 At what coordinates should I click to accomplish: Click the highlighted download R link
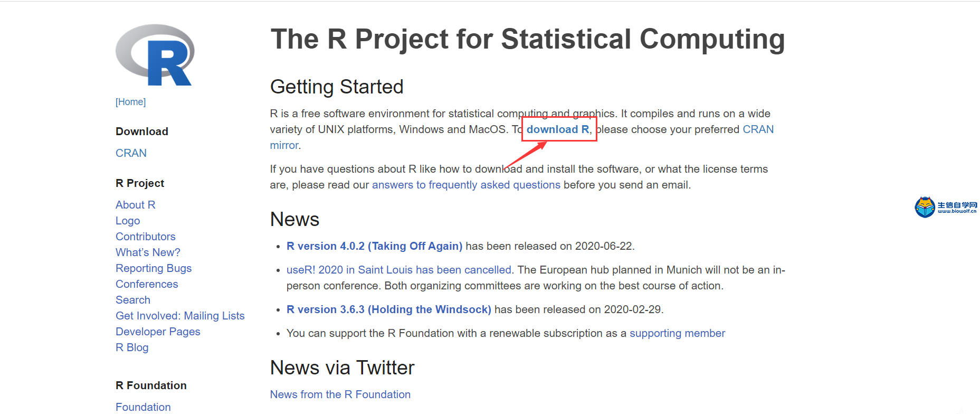pyautogui.click(x=558, y=129)
